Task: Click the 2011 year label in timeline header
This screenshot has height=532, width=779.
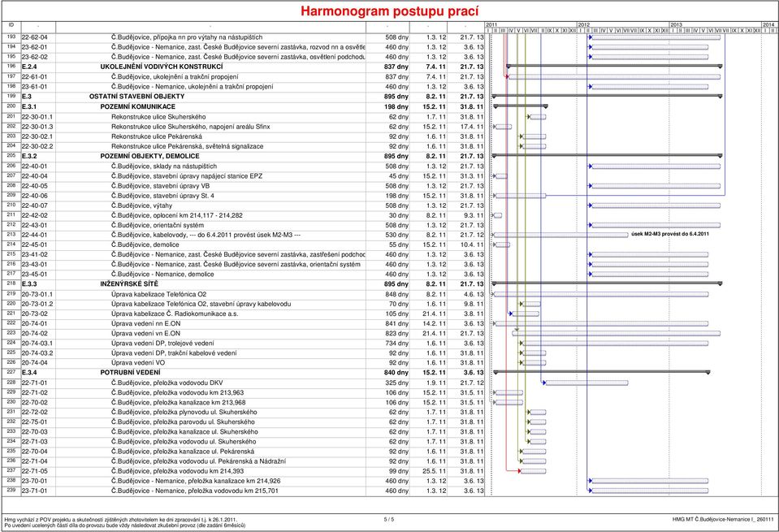Action: coord(491,24)
